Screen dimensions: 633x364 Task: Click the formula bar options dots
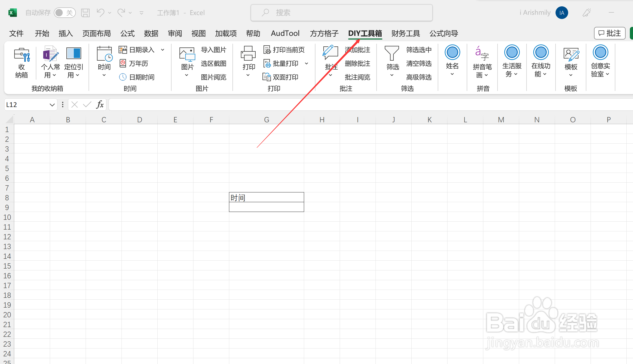[62, 105]
